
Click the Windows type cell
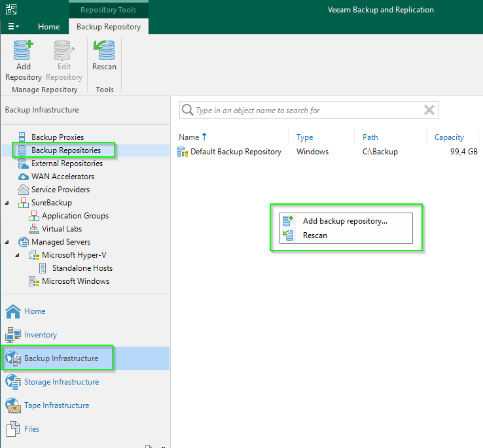pos(312,152)
